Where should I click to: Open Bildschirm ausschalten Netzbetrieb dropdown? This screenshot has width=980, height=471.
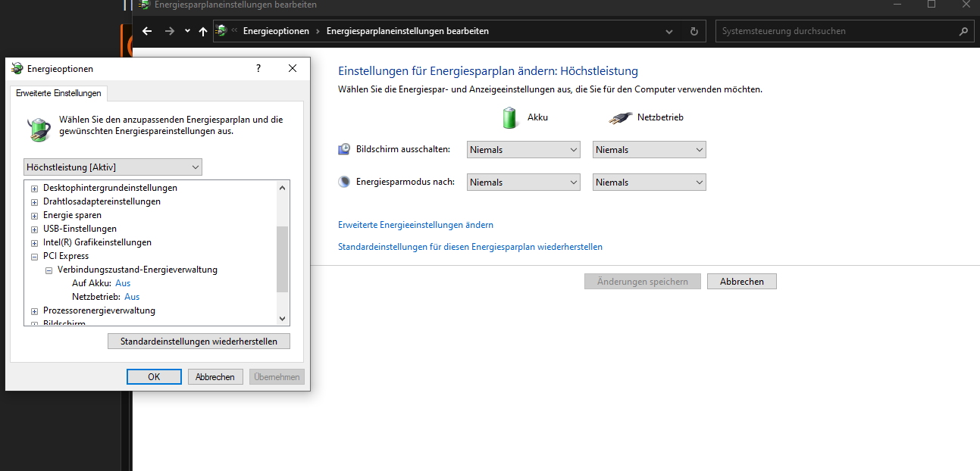point(650,150)
